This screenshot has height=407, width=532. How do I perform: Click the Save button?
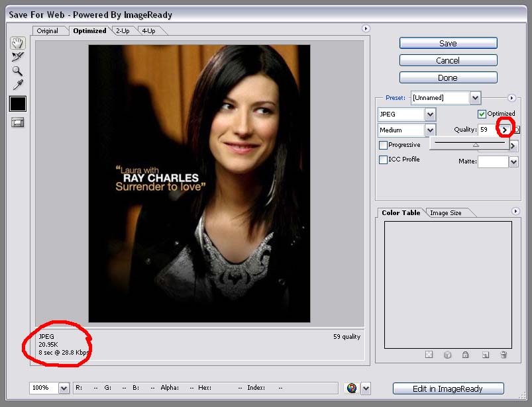tap(449, 44)
